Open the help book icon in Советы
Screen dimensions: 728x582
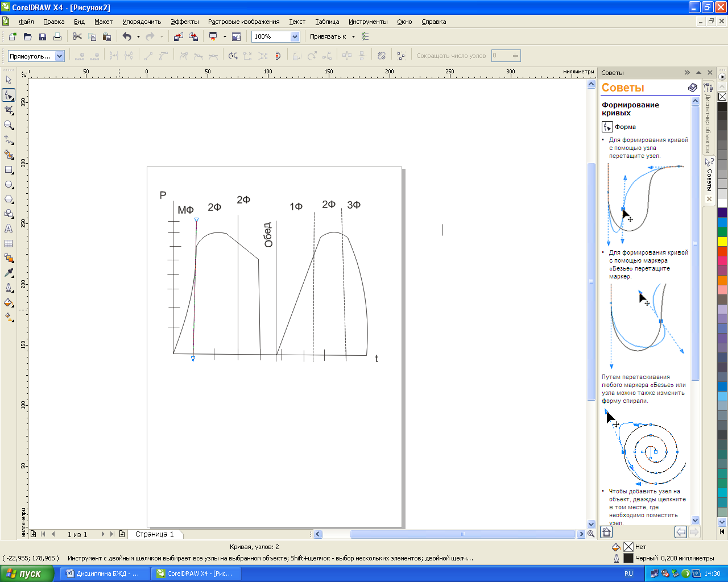[x=692, y=88]
